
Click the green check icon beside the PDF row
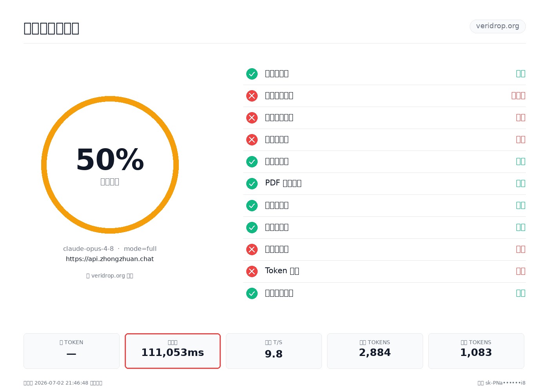252,183
